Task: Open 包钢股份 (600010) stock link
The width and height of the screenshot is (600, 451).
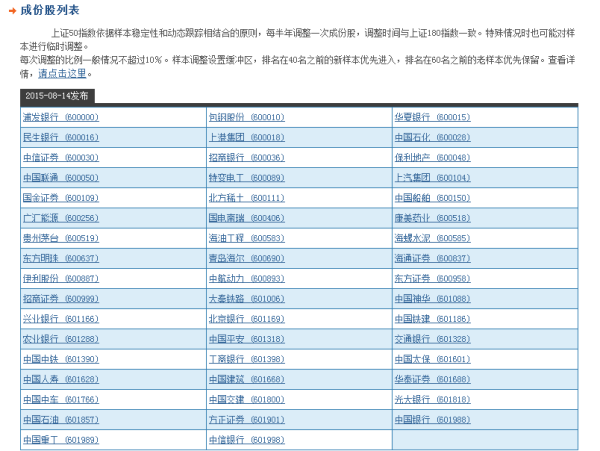Action: (246, 117)
